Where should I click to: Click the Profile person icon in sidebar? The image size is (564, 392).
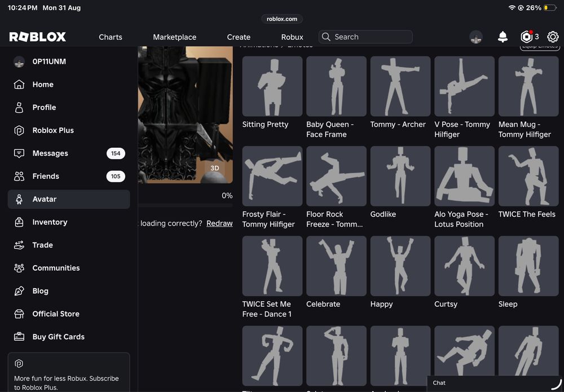click(x=19, y=108)
